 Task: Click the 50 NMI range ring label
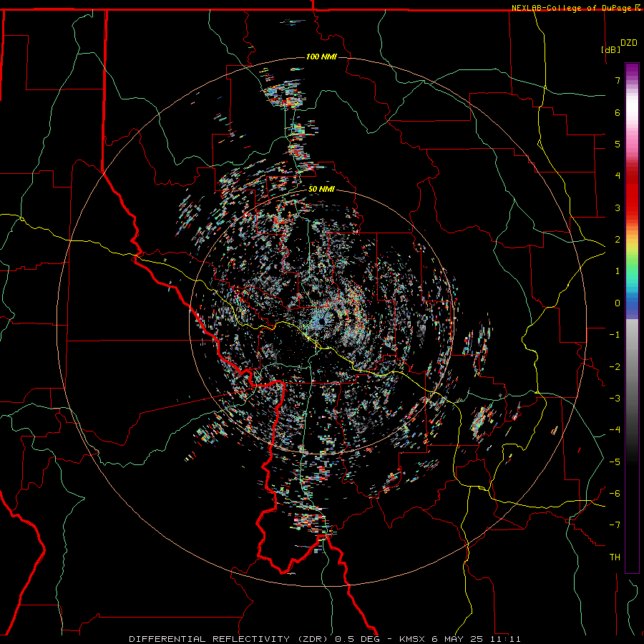pos(321,189)
